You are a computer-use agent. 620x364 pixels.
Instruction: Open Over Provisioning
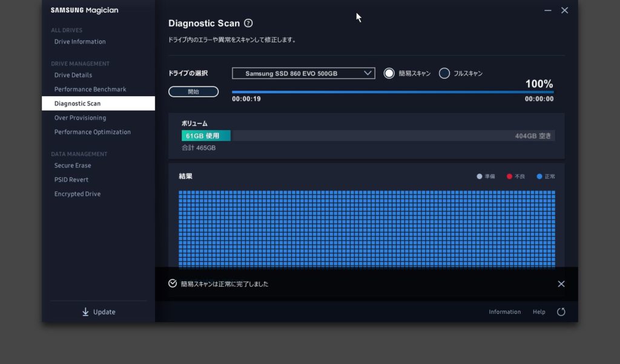tap(81, 118)
